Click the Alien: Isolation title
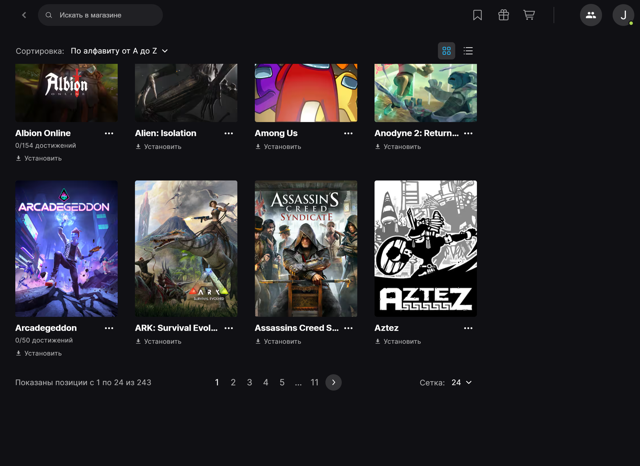The height and width of the screenshot is (466, 640). [166, 133]
